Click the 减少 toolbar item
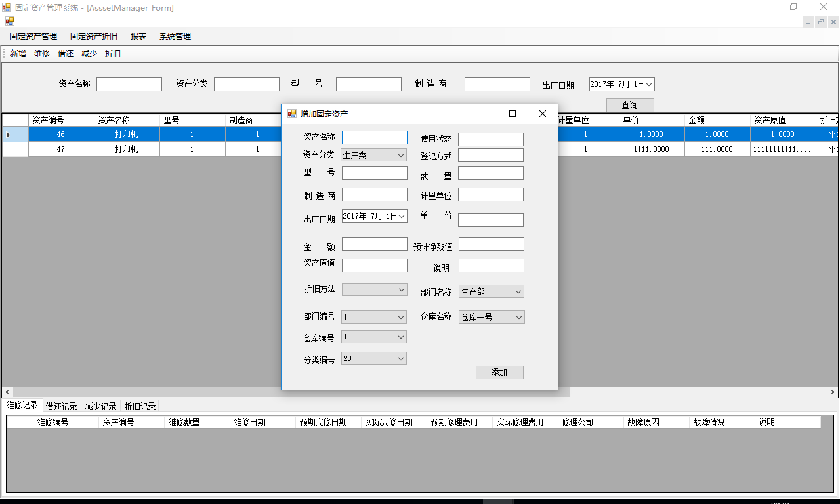 click(x=89, y=54)
